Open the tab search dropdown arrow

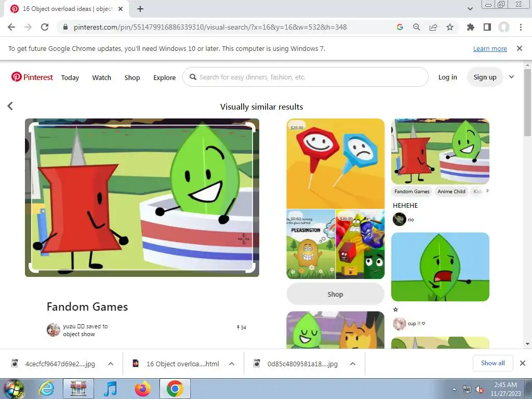coord(470,9)
